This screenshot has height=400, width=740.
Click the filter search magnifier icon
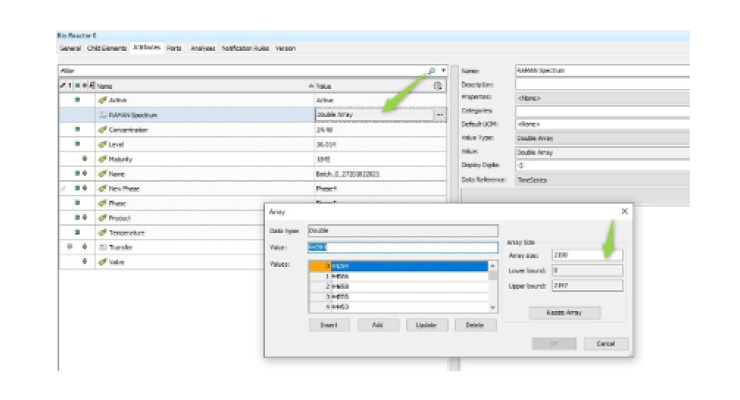(431, 72)
